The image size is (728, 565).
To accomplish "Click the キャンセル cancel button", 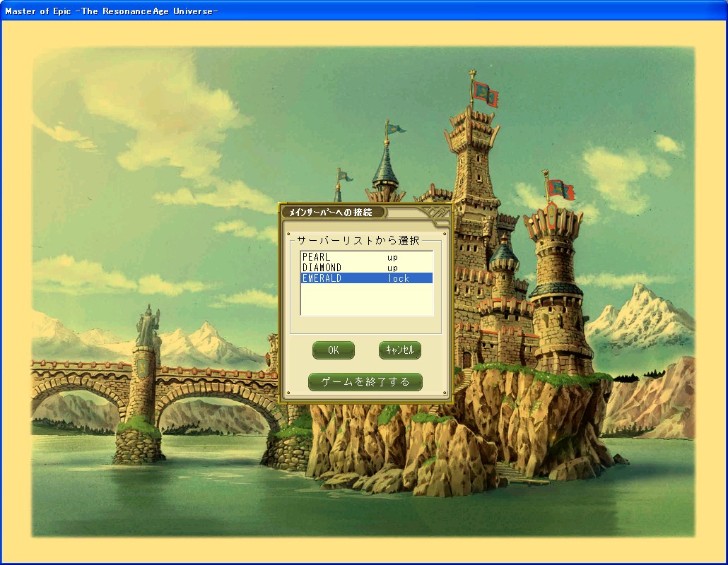I will pos(400,350).
